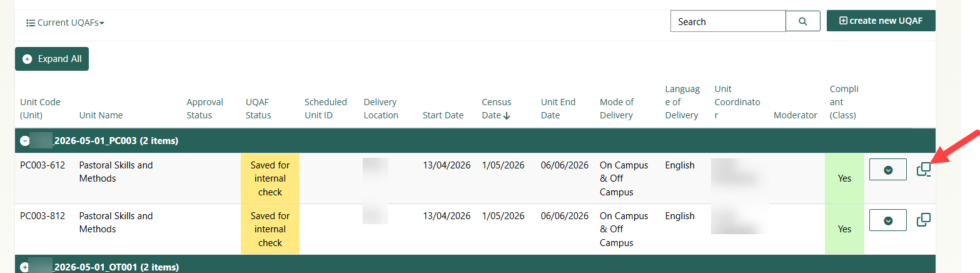Click the duplicate icon for PC003-812

923,220
